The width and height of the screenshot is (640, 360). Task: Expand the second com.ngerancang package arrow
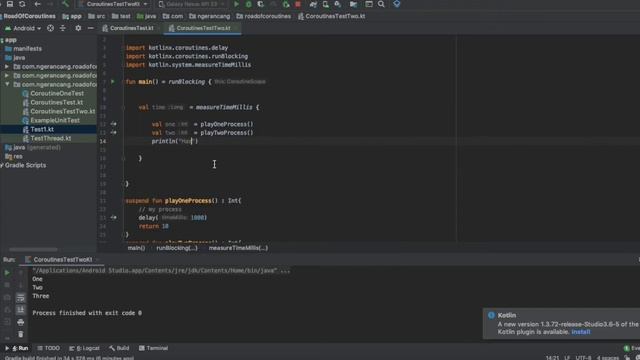[x=7, y=76]
